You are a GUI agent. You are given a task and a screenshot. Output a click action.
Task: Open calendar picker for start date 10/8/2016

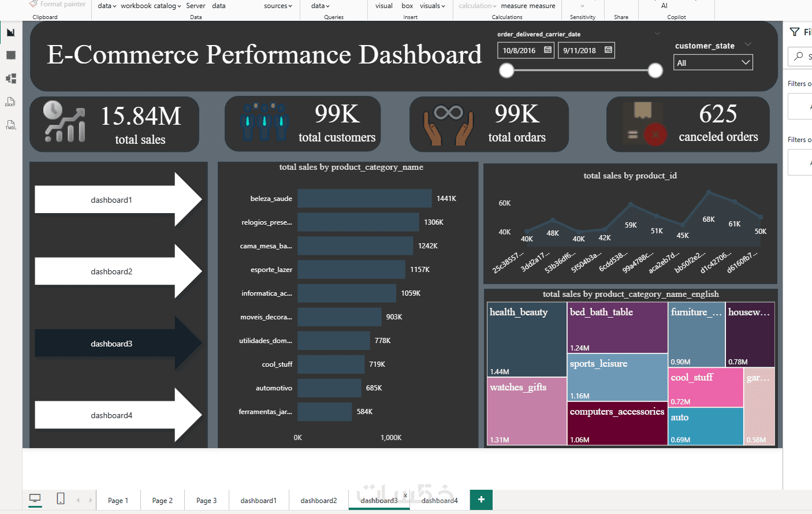[547, 50]
